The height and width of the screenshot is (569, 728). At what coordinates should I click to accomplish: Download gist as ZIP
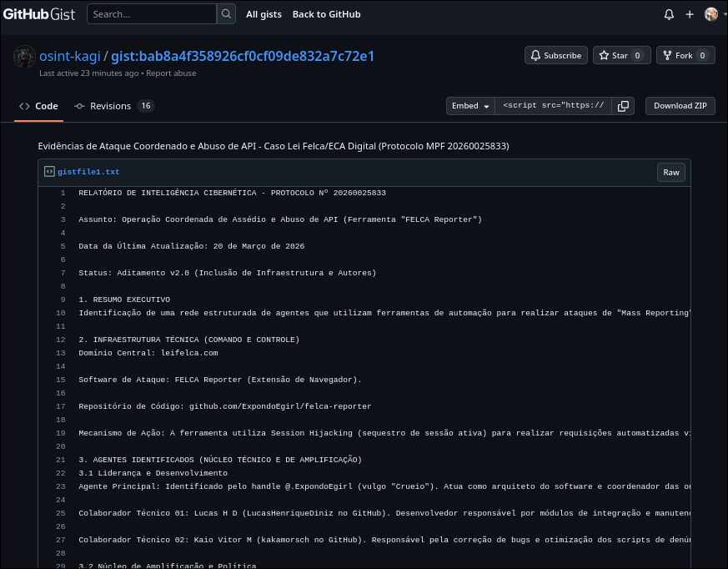680,106
